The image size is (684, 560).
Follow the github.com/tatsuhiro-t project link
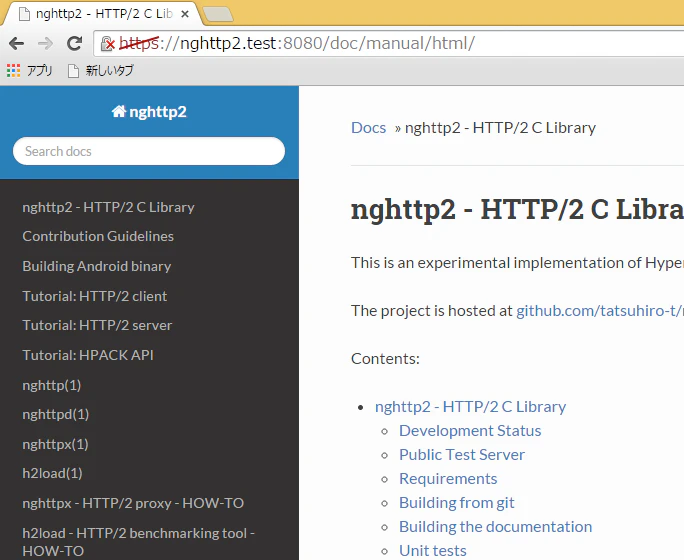(x=600, y=311)
